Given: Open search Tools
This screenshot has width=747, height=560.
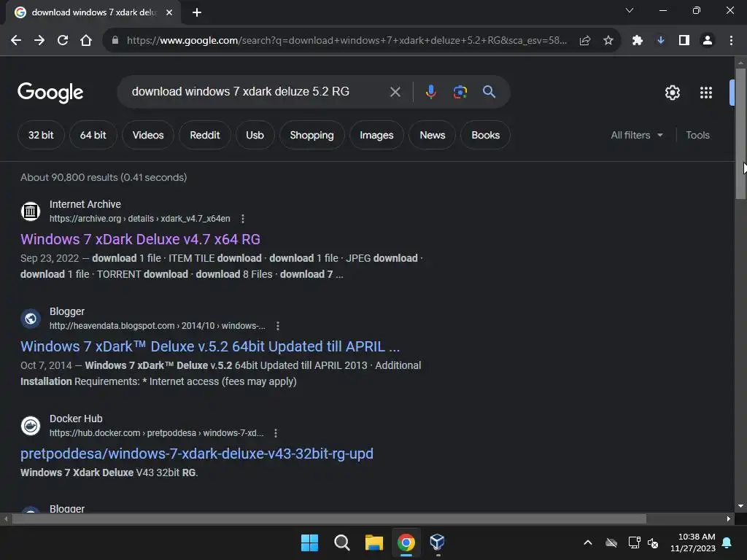Looking at the screenshot, I should [697, 135].
